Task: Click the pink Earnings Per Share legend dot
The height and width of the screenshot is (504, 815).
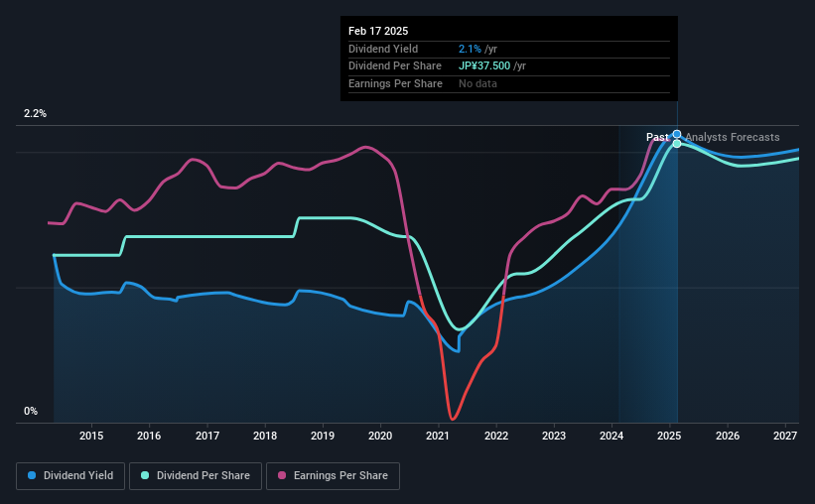Action: [282, 475]
